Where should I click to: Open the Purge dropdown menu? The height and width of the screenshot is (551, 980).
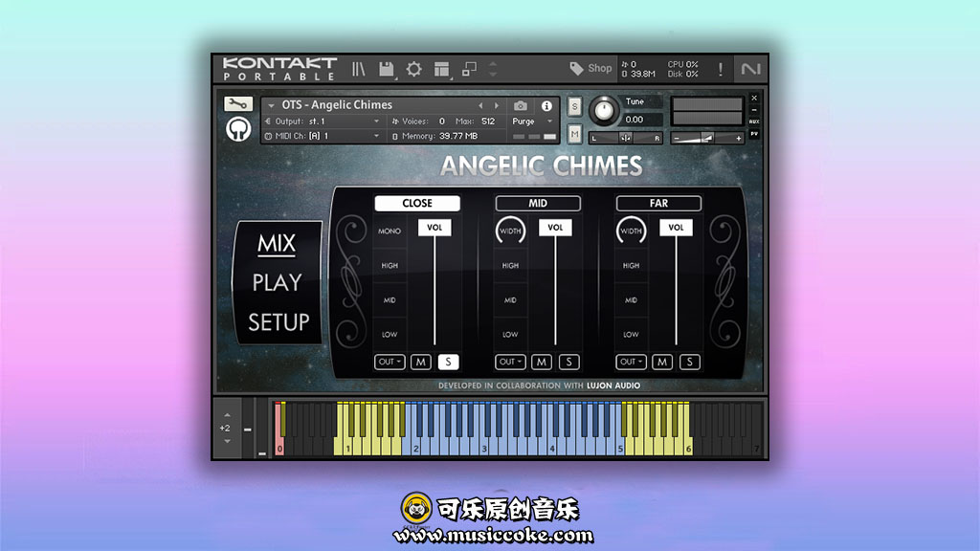click(532, 121)
